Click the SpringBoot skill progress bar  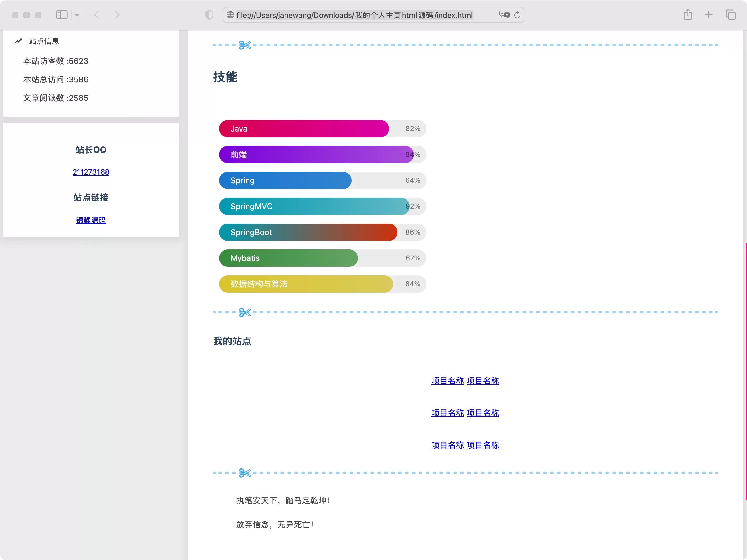[323, 232]
